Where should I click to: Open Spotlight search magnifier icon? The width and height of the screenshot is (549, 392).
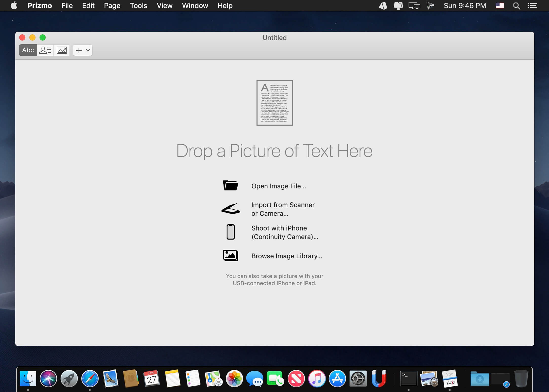point(516,6)
